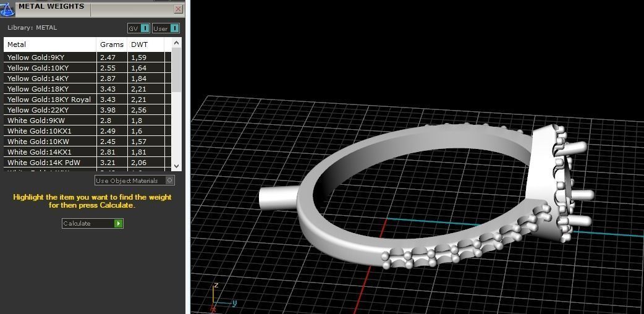The height and width of the screenshot is (314, 644).
Task: Click the Calculate button
Action: pos(93,223)
